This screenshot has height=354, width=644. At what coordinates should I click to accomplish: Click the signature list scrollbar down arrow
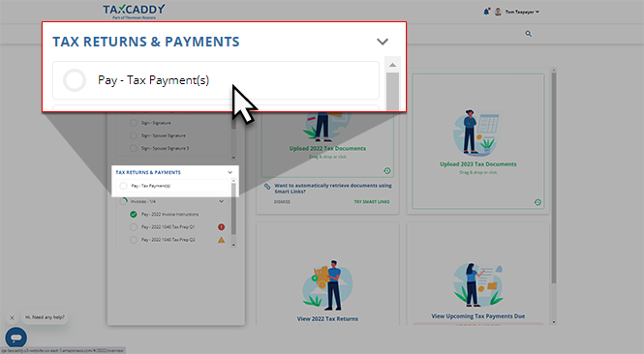pos(233,158)
